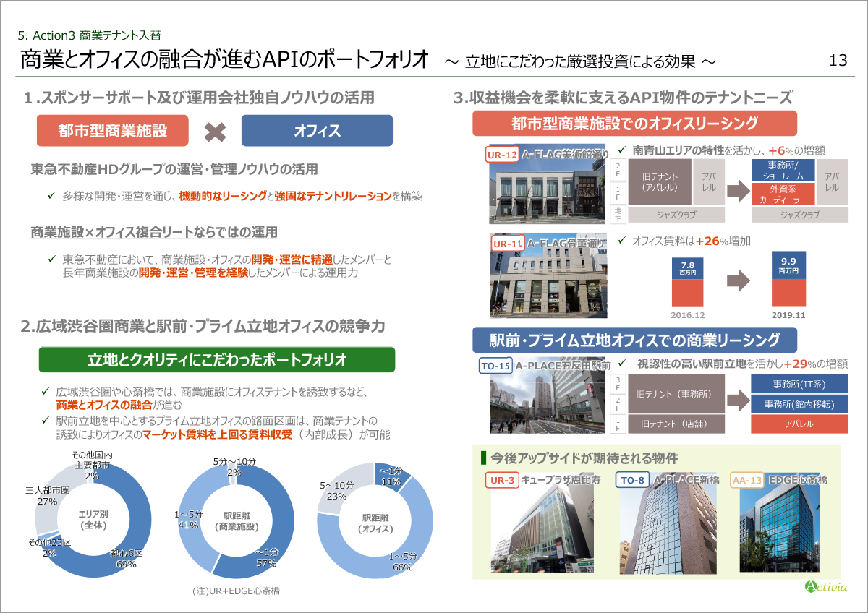This screenshot has height=613, width=868.
Task: Select the 5～10分 23% chart label
Action: click(x=336, y=492)
